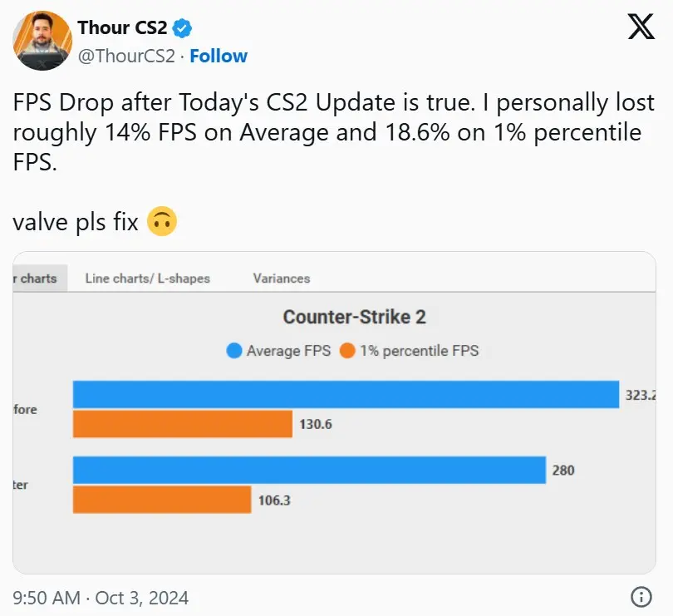Image resolution: width=673 pixels, height=616 pixels.
Task: Select the Bar charts tab
Action: tap(40, 278)
